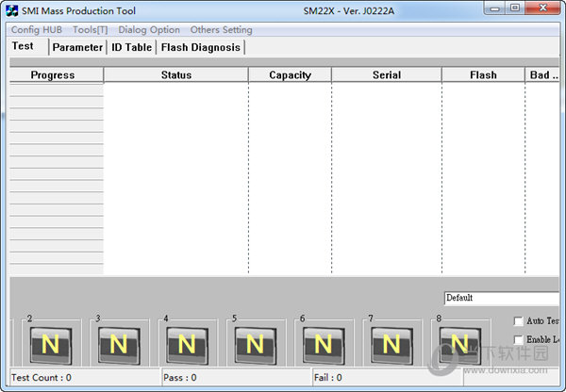The width and height of the screenshot is (566, 392).
Task: Toggle the Enable Log checkbox
Action: click(x=518, y=339)
